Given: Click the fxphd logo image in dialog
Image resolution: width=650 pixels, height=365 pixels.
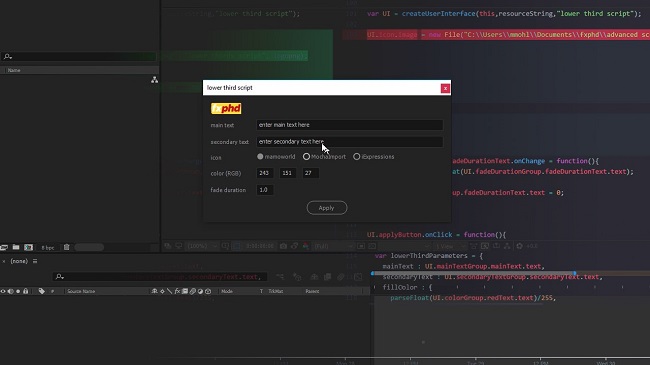Looking at the screenshot, I should click(x=226, y=109).
